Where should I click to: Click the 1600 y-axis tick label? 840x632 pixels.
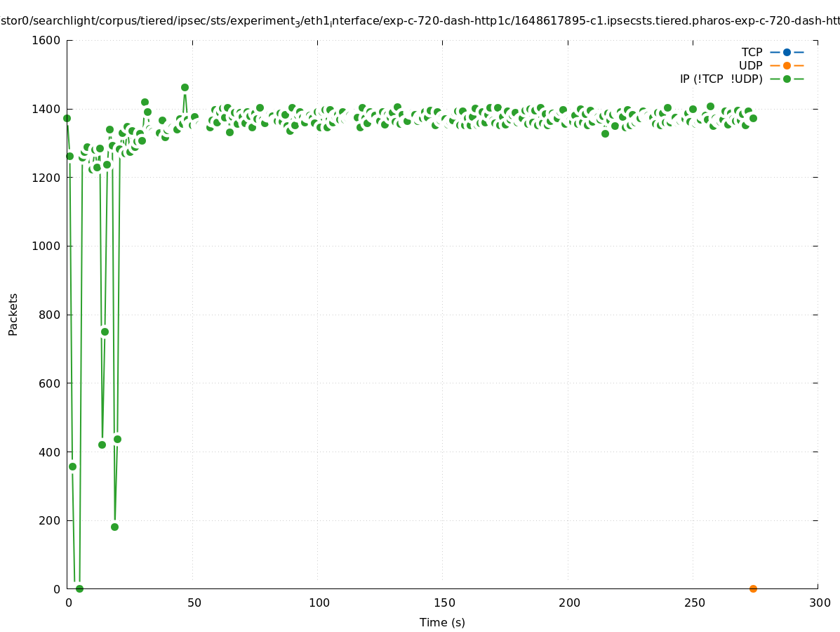click(x=46, y=41)
